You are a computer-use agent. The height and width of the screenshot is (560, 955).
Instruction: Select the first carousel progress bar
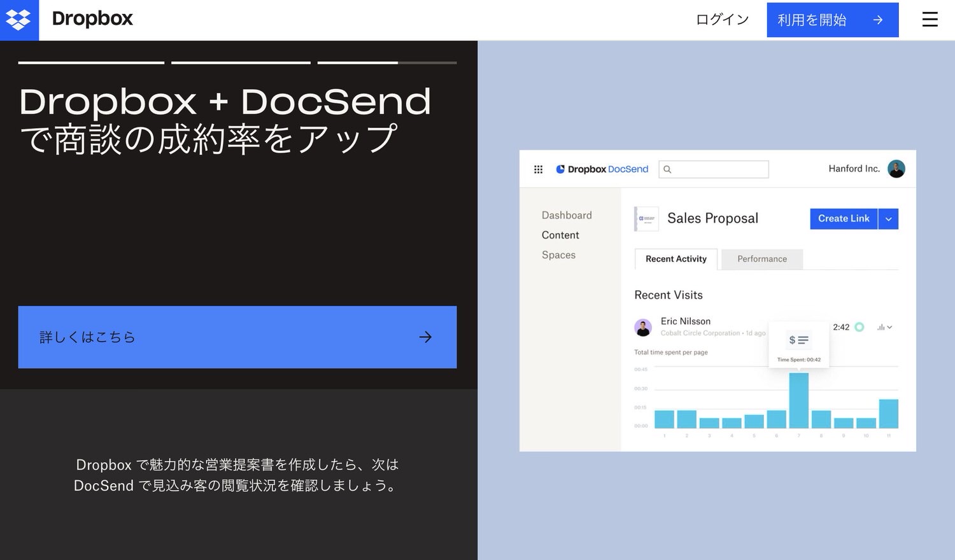pyautogui.click(x=91, y=62)
